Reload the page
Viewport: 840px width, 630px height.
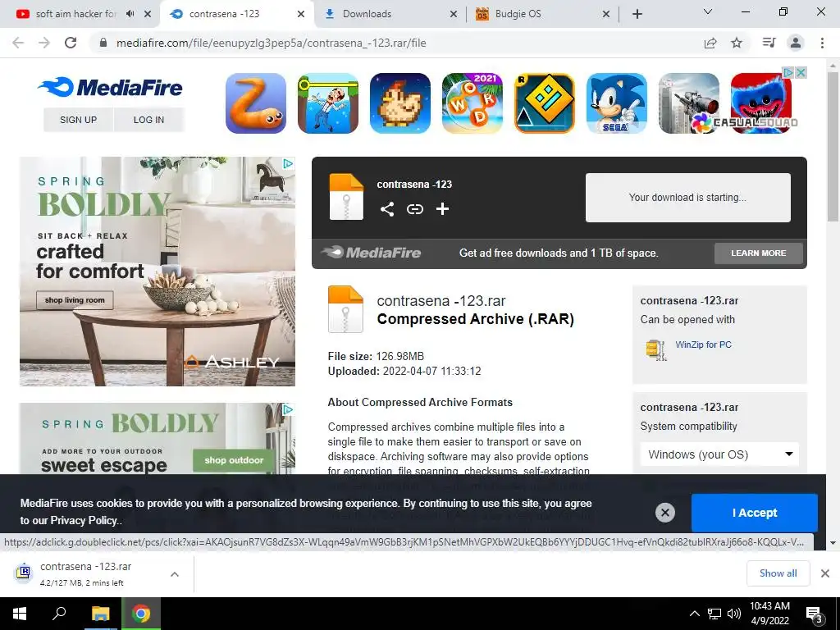pos(71,43)
